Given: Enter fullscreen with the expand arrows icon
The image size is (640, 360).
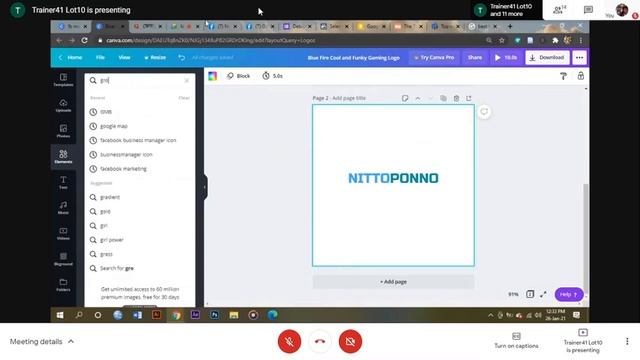Looking at the screenshot, I should [543, 294].
